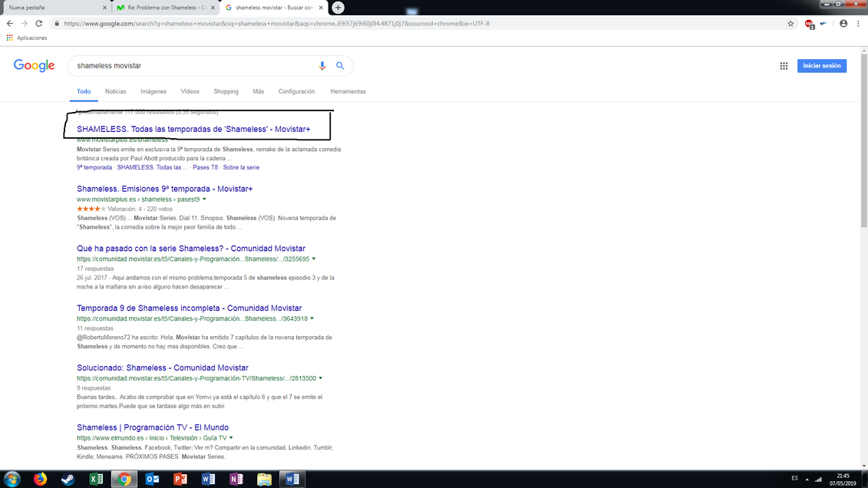Open the Más search options menu

point(258,91)
